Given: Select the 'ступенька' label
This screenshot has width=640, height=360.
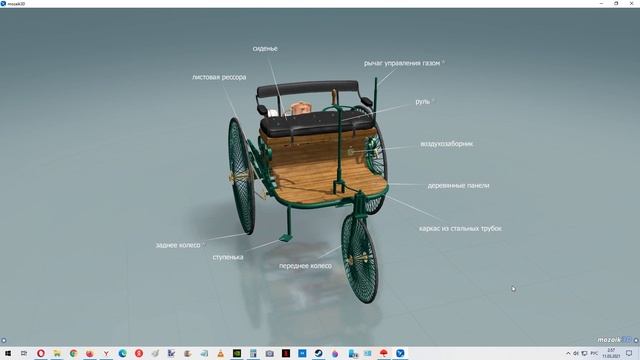Looking at the screenshot, I should (x=228, y=257).
